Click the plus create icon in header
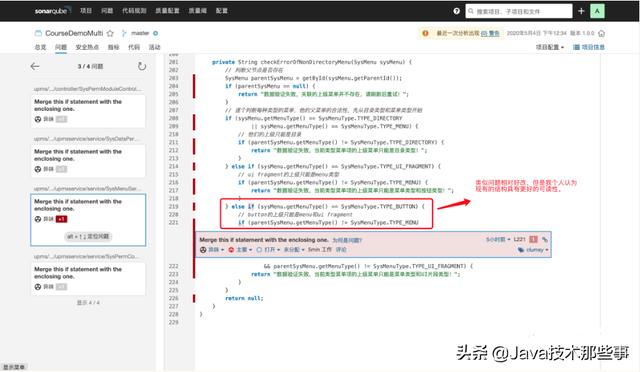The image size is (640, 372). 581,11
